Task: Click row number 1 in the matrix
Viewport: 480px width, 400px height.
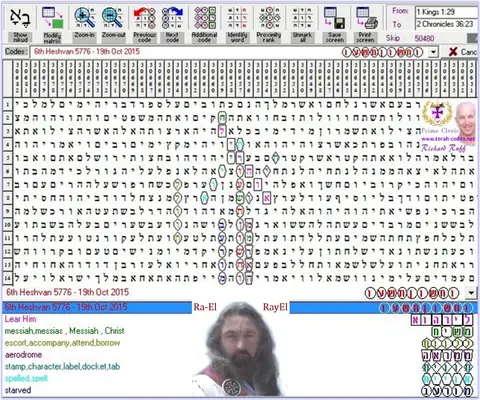Action: pyautogui.click(x=7, y=104)
